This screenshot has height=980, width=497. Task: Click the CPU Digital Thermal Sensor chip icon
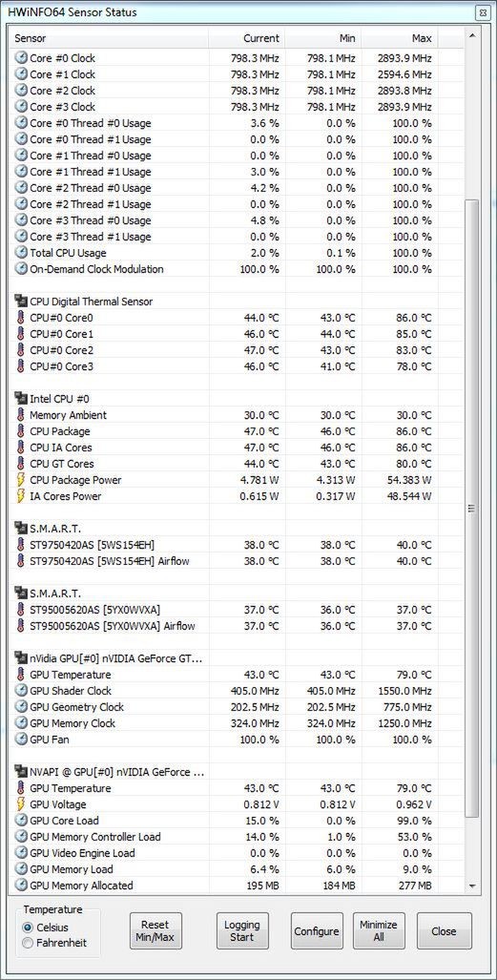pos(21,302)
